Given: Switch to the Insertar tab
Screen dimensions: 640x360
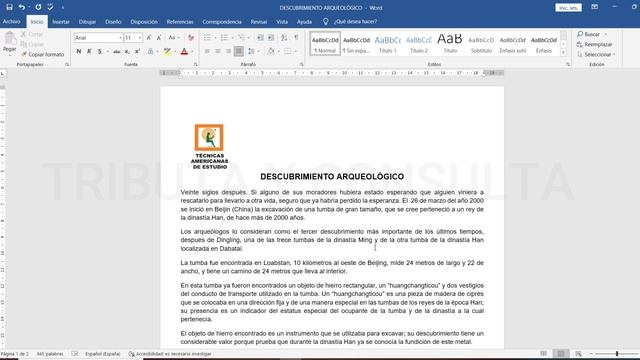Looking at the screenshot, I should 61,22.
